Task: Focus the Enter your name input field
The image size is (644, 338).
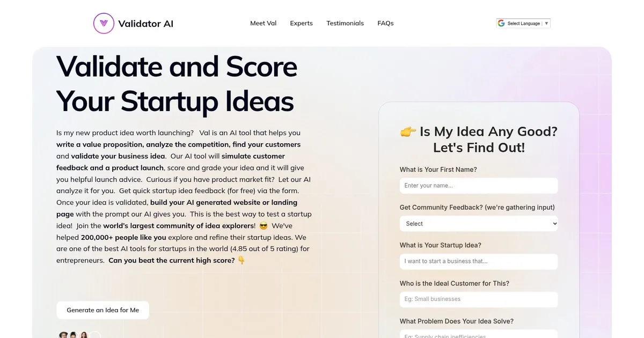Action: (x=478, y=186)
